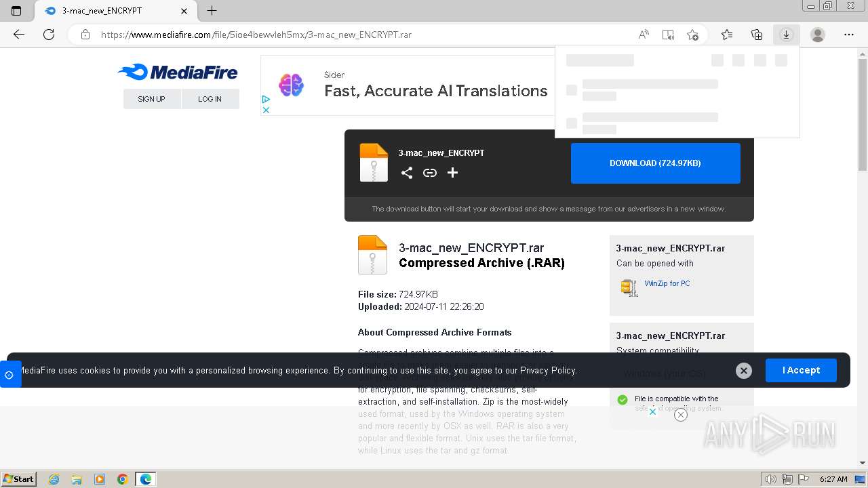View site info via lock icon

point(85,35)
